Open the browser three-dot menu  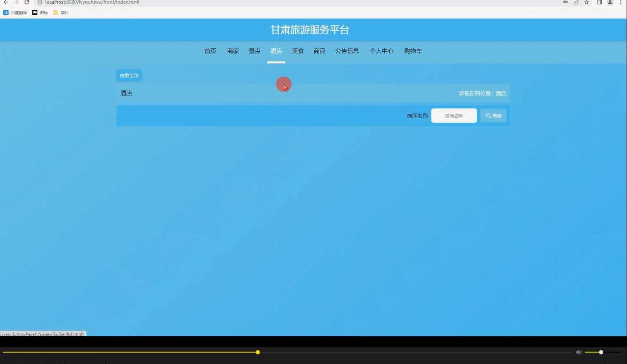coord(621,2)
